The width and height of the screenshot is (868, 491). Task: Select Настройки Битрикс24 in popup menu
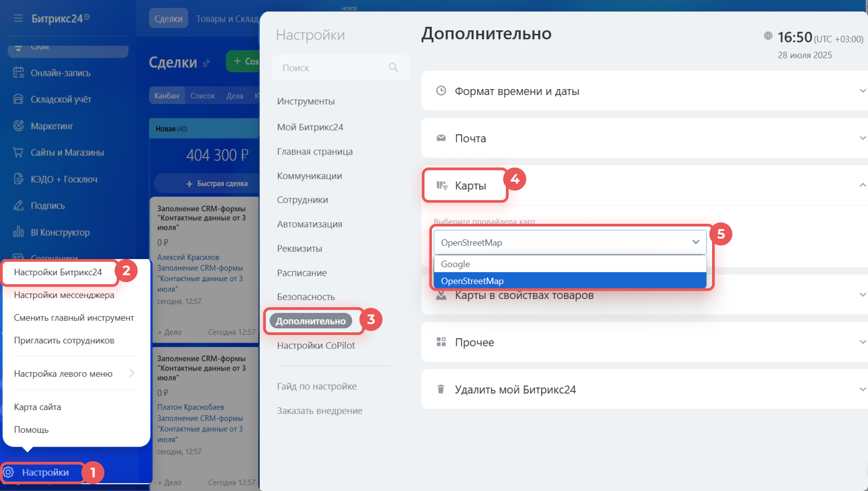[58, 272]
